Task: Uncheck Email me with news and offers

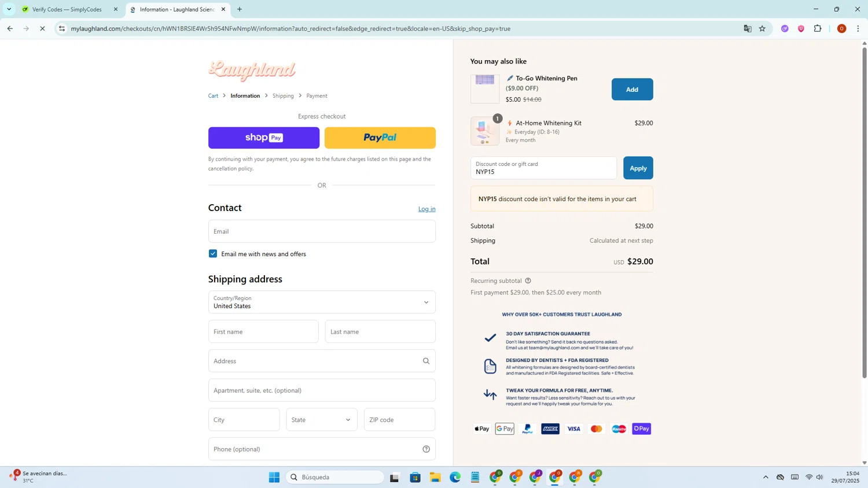Action: [x=213, y=254]
